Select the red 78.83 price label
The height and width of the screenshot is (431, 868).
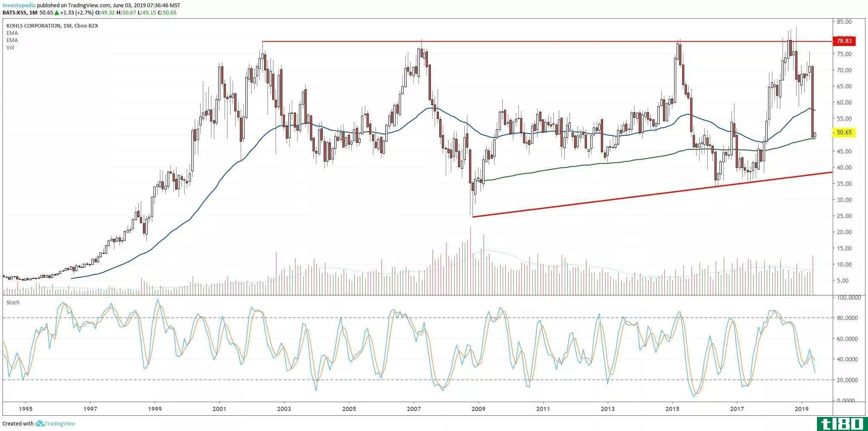844,41
